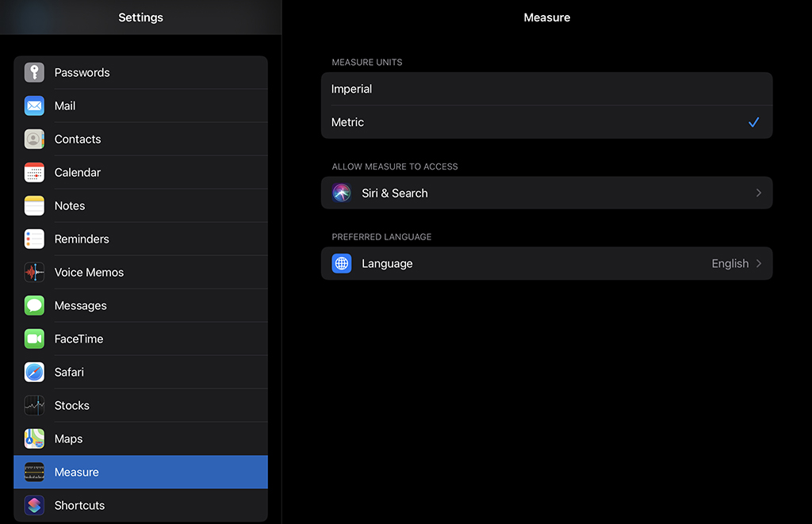Click the Language globe icon

[342, 263]
